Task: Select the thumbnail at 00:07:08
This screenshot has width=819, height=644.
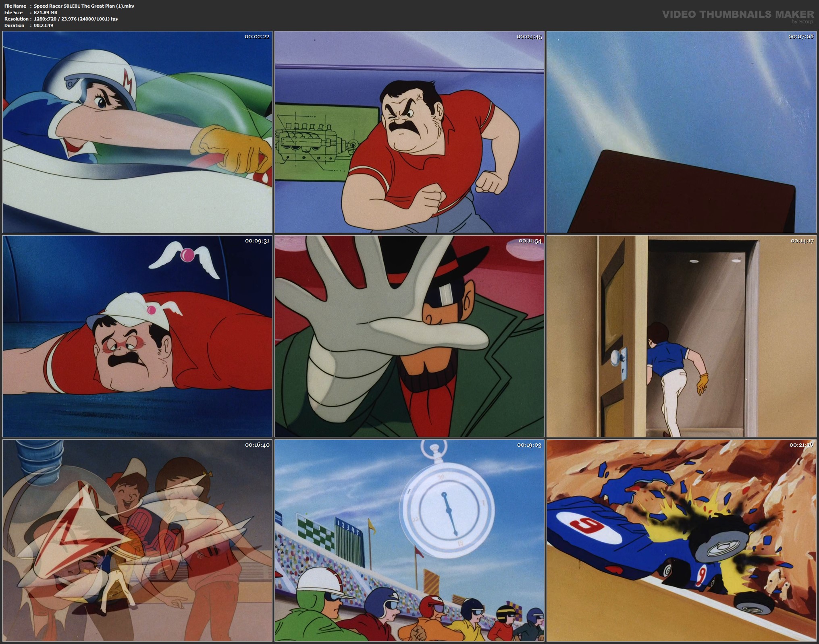Action: [681, 132]
